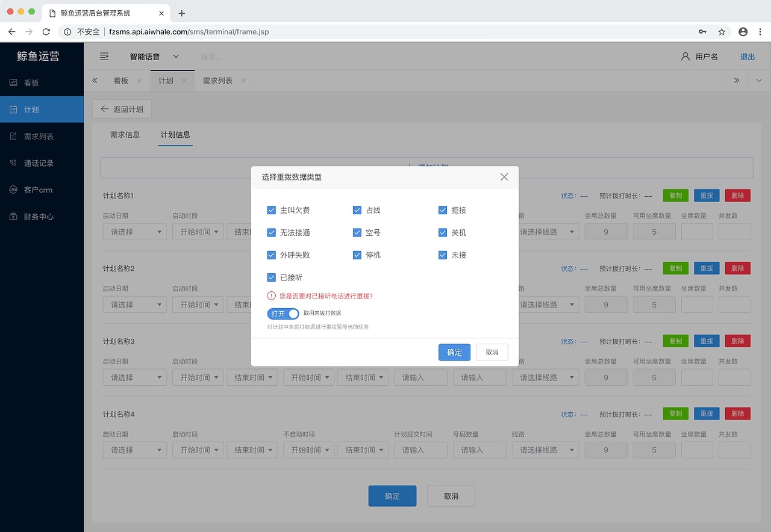Click the browser back arrow

click(11, 31)
